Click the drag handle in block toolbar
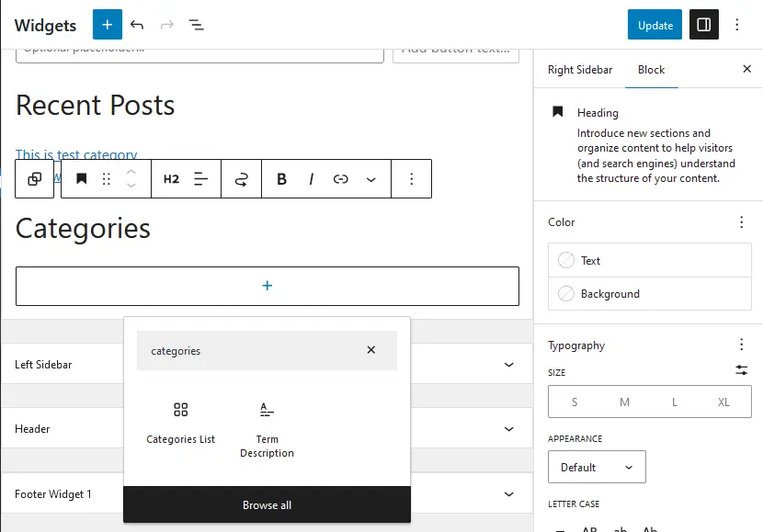763x532 pixels. pyautogui.click(x=107, y=179)
